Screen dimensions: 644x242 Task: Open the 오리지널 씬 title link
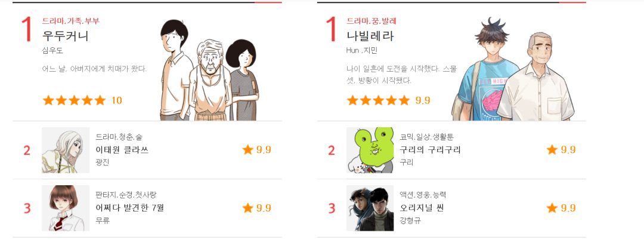tap(422, 208)
